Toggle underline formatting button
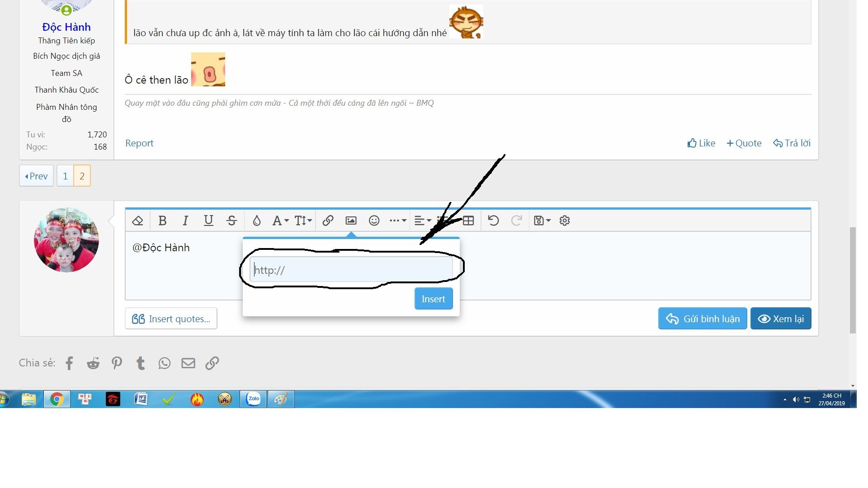Image resolution: width=868 pixels, height=488 pixels. 208,221
